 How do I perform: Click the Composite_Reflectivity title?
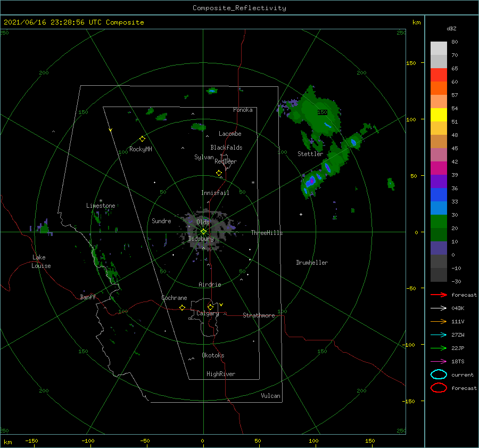point(239,8)
